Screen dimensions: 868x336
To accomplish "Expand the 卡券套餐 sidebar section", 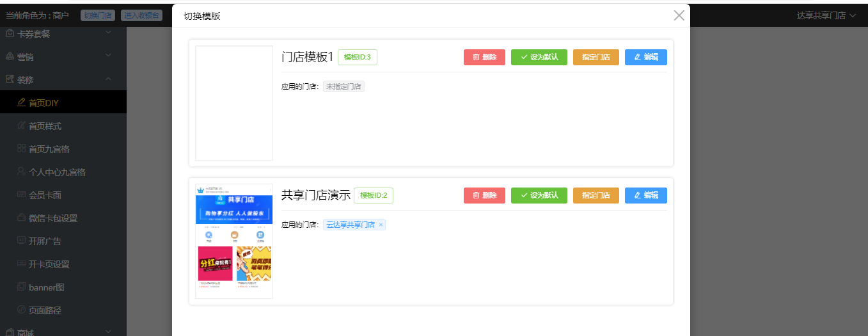I will [108, 33].
